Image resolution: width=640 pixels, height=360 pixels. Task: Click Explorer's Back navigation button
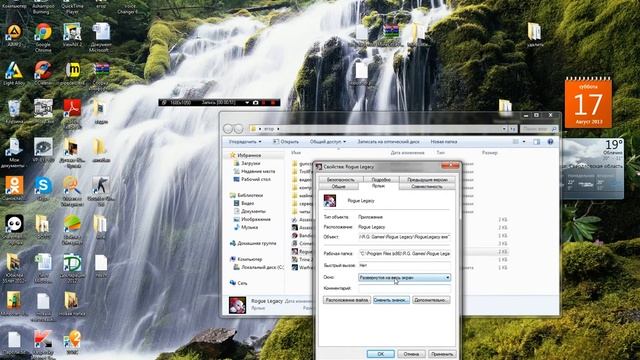click(x=228, y=129)
